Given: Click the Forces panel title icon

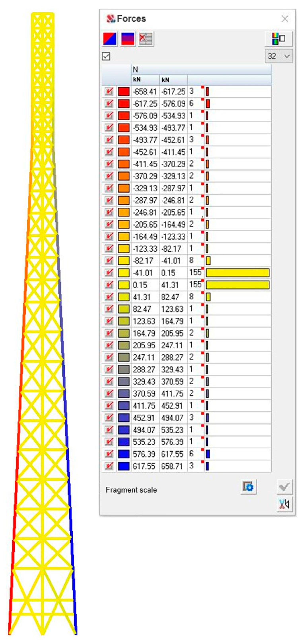Looking at the screenshot, I should click(x=110, y=19).
